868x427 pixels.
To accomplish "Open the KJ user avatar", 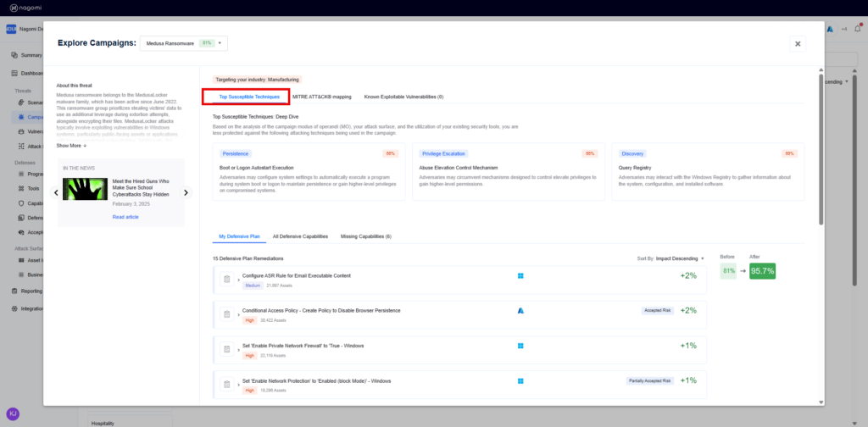I will (13, 413).
